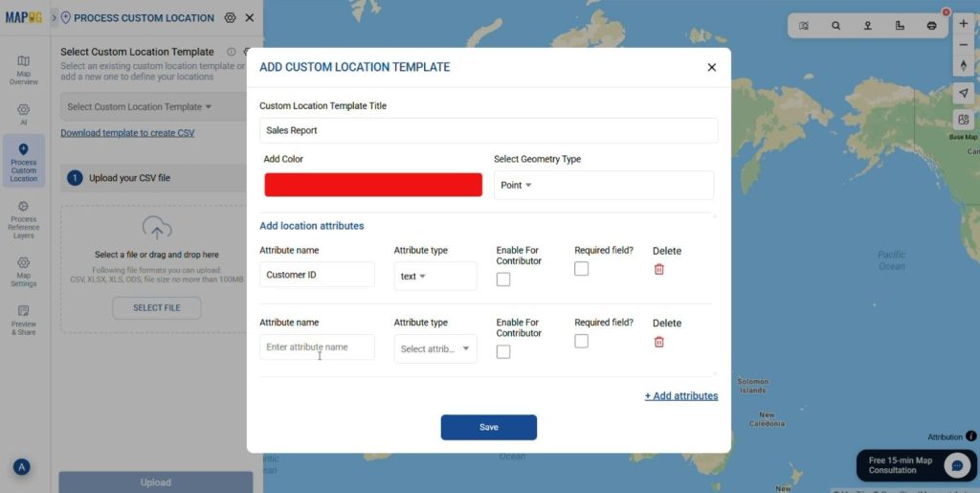Zoom out on the map
980x493 pixels.
[963, 45]
